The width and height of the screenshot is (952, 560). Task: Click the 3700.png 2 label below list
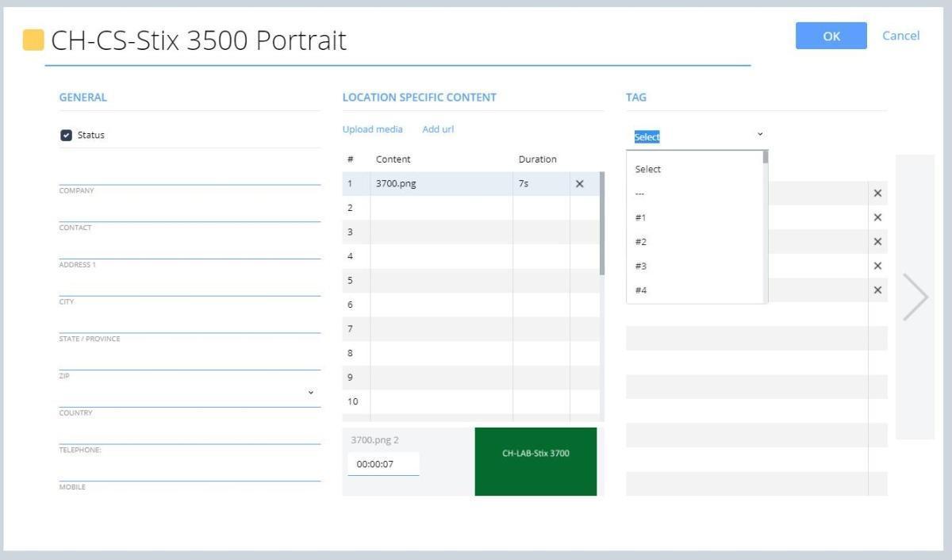pos(374,440)
